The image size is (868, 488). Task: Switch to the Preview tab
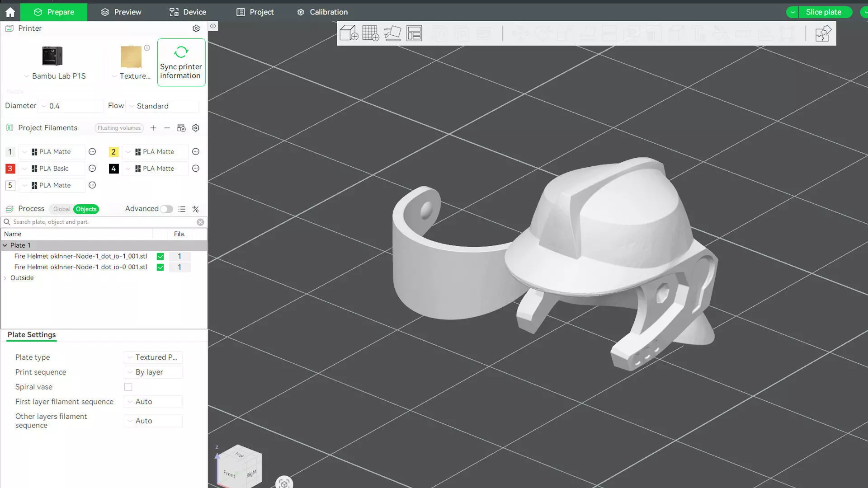pos(121,12)
